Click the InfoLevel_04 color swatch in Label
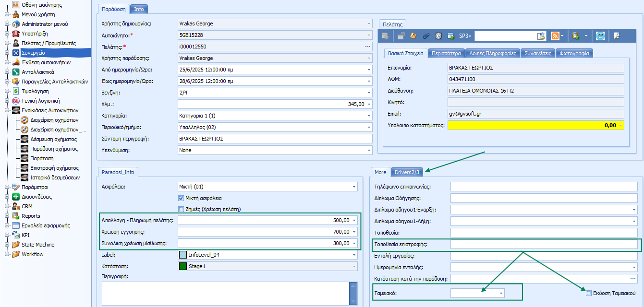The height and width of the screenshot is (307, 644). 183,255
